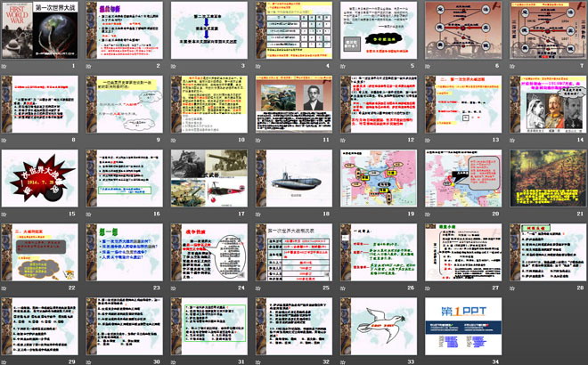Click animation star icon under slide 1
Screen dimensions: 588x365
(x=4, y=67)
